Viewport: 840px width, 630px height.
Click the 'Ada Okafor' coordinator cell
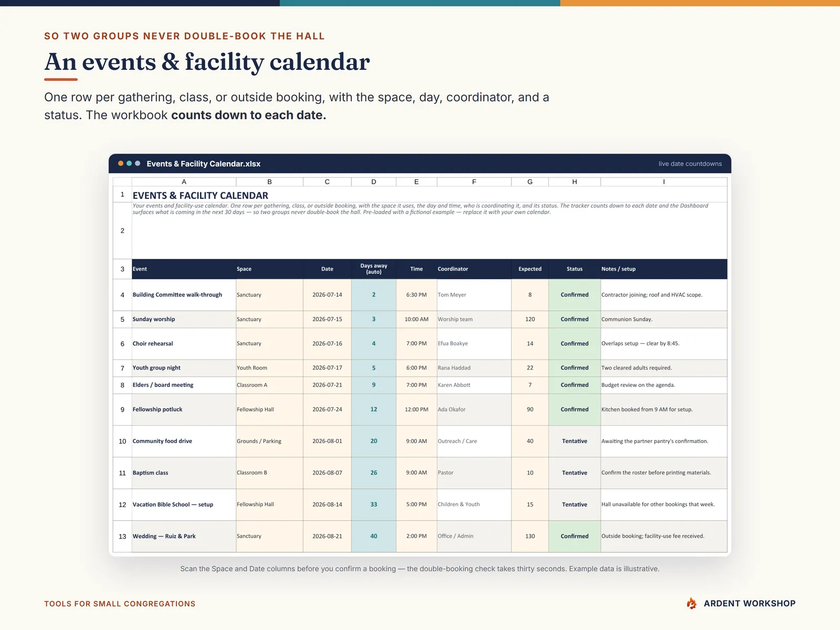474,409
